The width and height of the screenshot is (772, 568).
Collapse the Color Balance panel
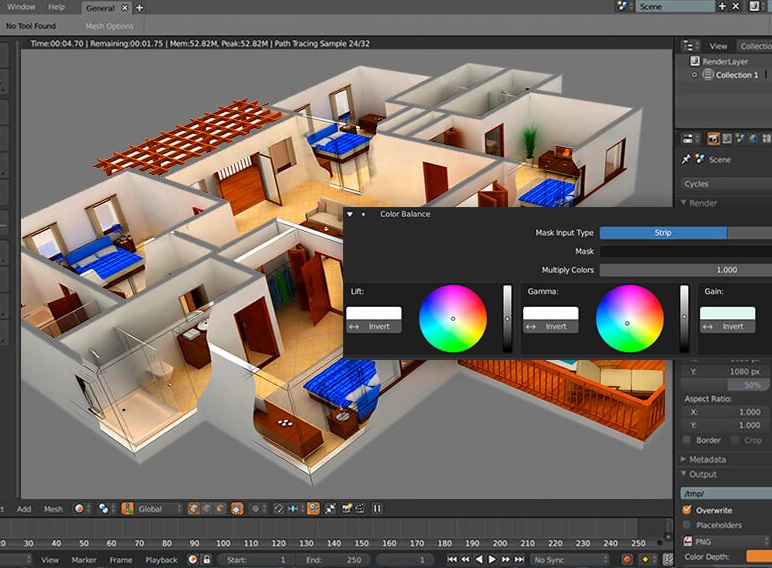click(349, 214)
